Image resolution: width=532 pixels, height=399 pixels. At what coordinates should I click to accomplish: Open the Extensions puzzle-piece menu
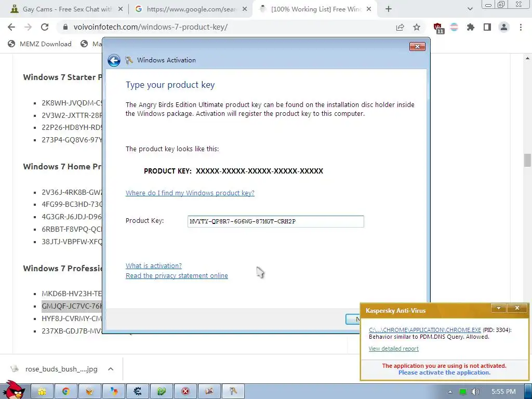(x=471, y=27)
